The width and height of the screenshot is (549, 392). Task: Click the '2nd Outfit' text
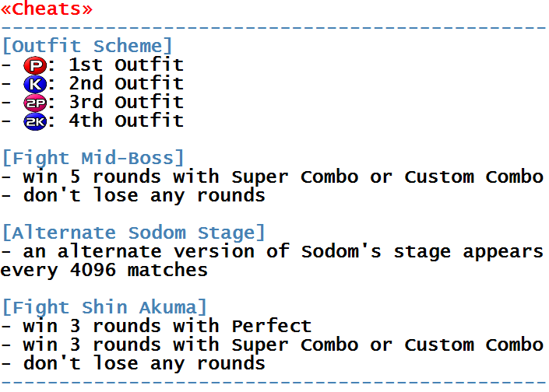tap(126, 83)
